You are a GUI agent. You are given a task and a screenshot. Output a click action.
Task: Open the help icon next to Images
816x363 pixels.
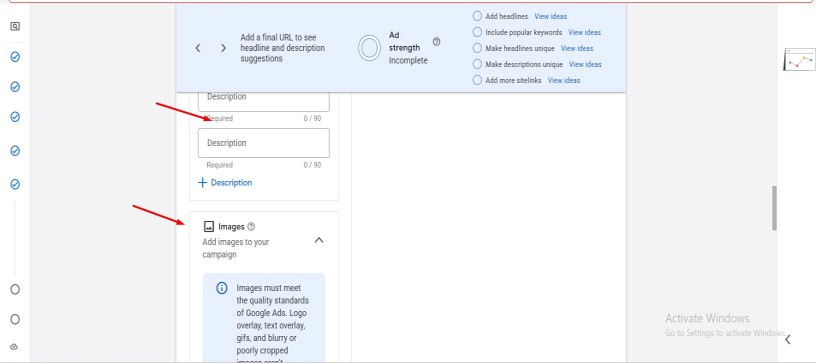tap(251, 227)
